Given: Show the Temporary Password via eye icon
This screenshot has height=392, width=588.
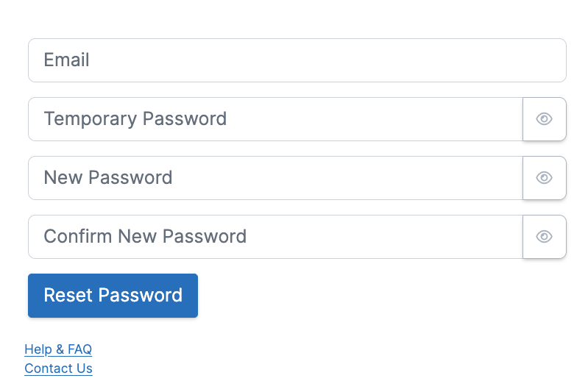Looking at the screenshot, I should 544,119.
